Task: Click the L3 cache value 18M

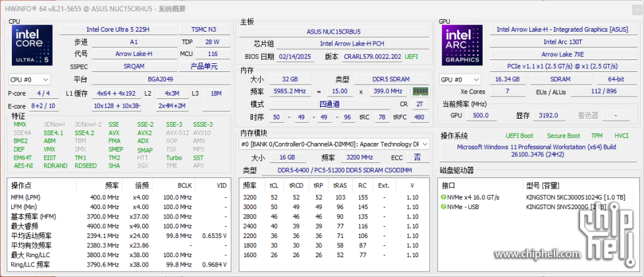Action: click(x=216, y=94)
